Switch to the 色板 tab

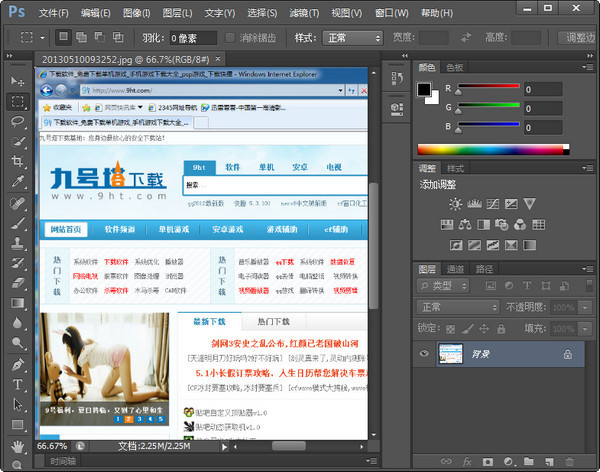[455, 68]
